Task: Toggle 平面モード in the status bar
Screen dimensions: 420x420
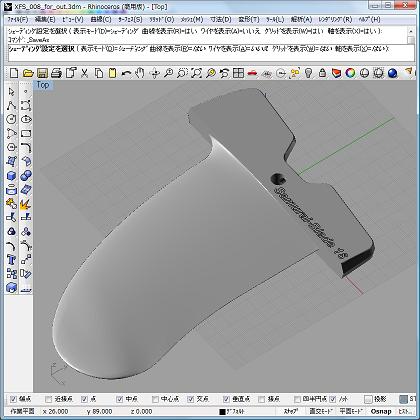Action: pos(351,411)
